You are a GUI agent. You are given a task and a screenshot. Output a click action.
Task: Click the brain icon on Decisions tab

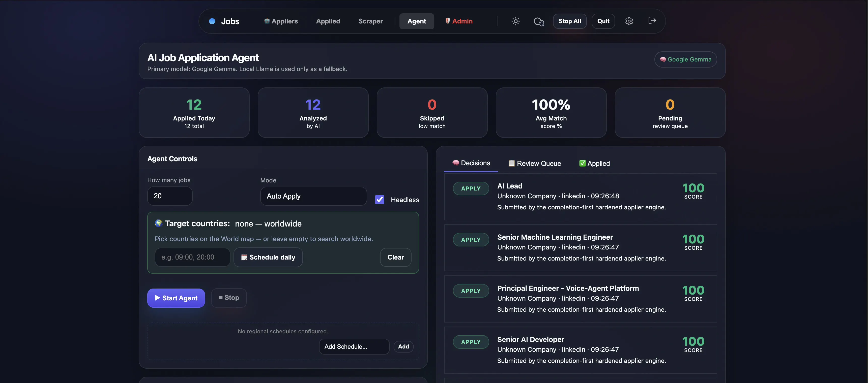[456, 163]
